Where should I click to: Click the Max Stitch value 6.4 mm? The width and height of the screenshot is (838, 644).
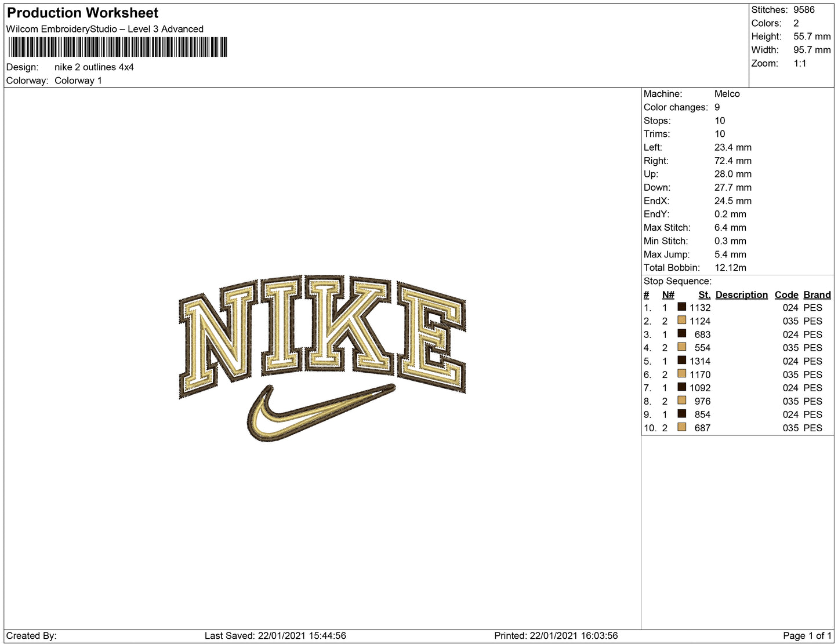(x=730, y=227)
